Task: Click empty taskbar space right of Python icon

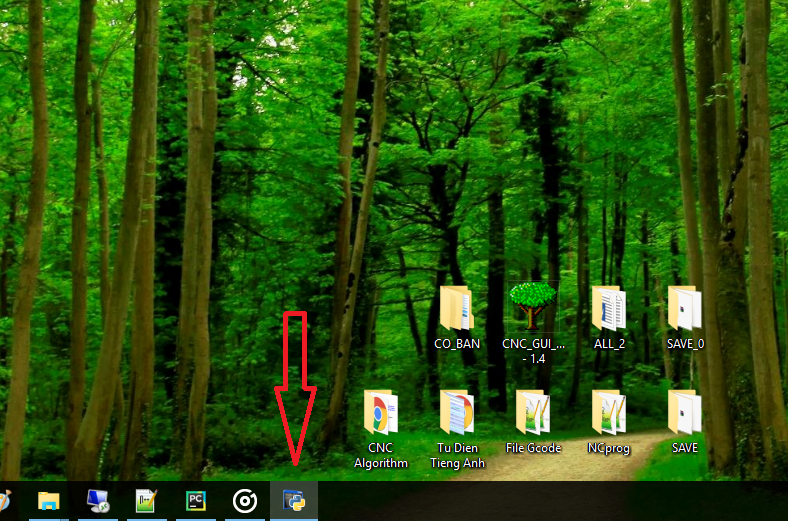Action: coord(550,501)
